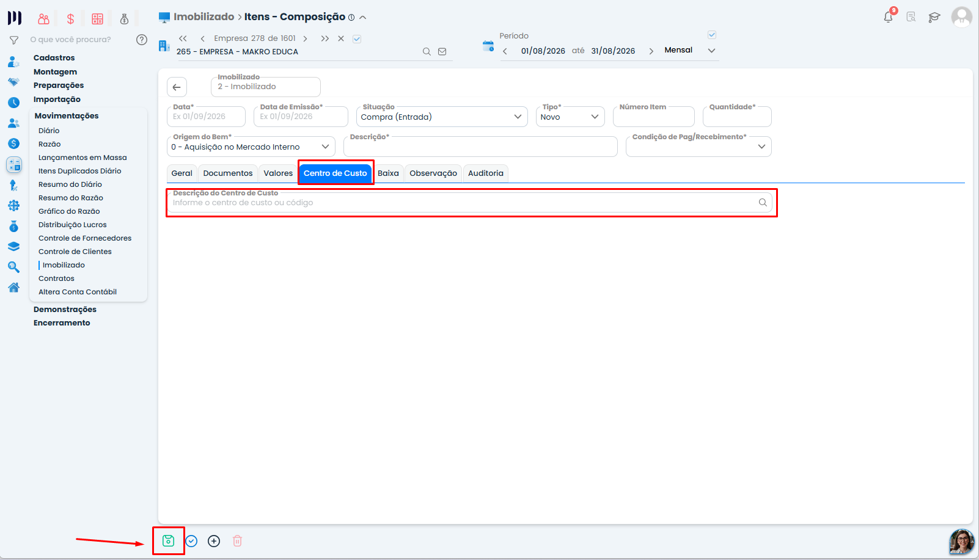The width and height of the screenshot is (979, 560).
Task: Open the Tipo dropdown showing Novo
Action: (x=570, y=117)
